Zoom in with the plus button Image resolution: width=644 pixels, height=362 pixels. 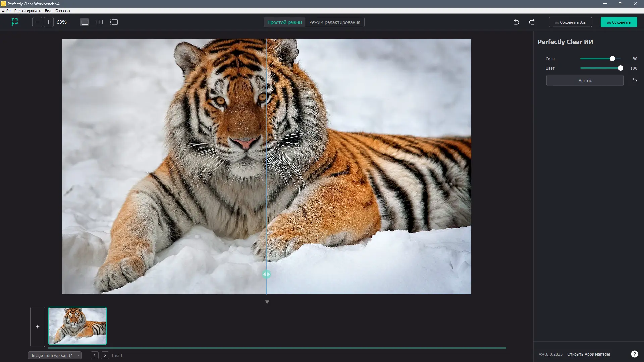coord(49,22)
